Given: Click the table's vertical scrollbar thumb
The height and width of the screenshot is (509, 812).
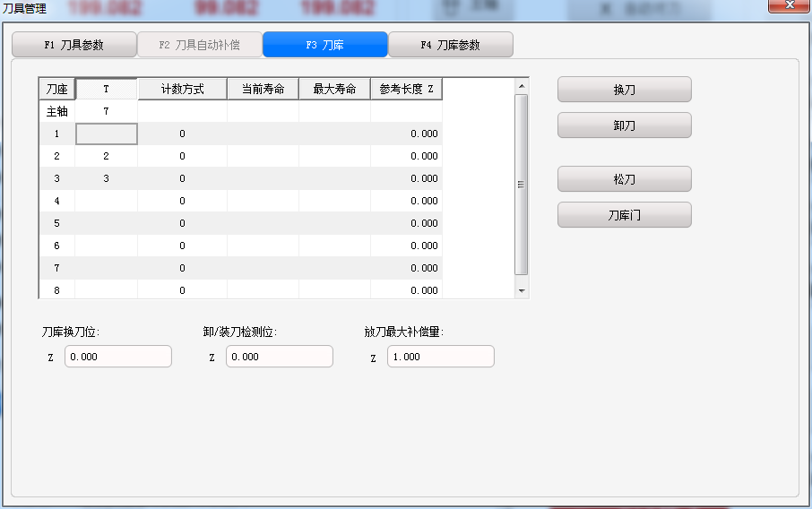Looking at the screenshot, I should click(x=522, y=184).
